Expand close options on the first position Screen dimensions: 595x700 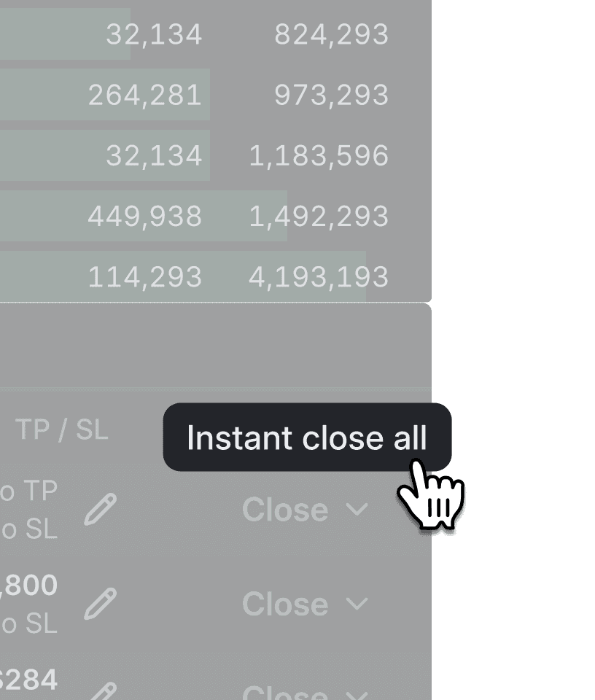356,510
